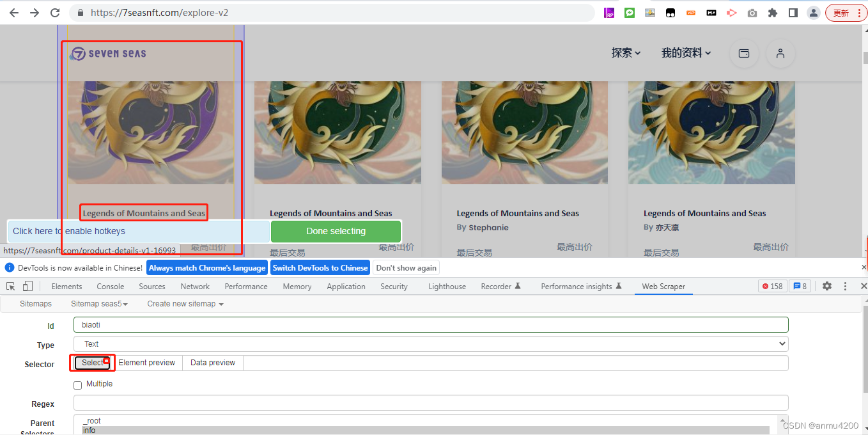Click the red 更新 update button
This screenshot has width=868, height=435.
tap(846, 13)
